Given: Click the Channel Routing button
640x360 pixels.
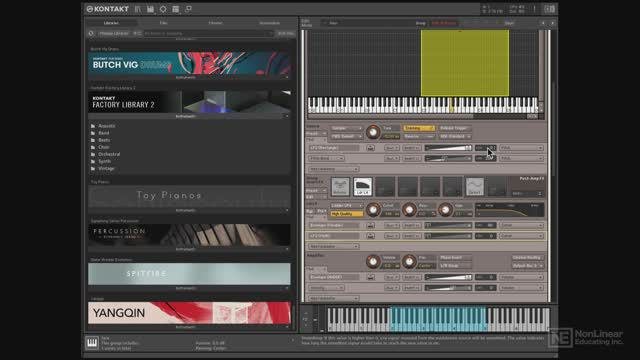Looking at the screenshot, I should 527,258.
